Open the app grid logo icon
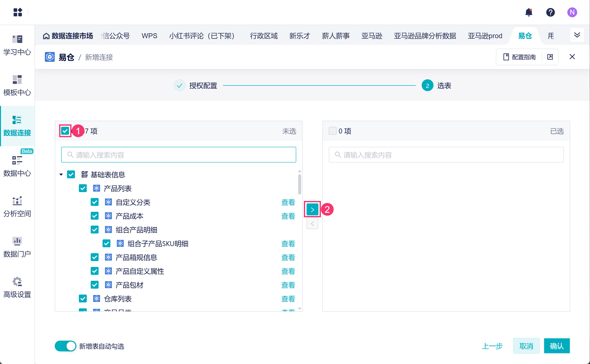590x364 pixels. click(18, 12)
